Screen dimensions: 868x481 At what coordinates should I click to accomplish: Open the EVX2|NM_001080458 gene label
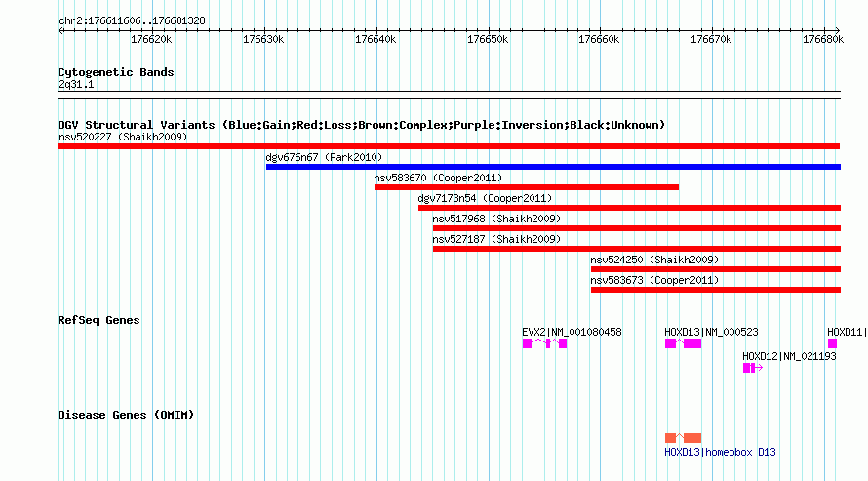tap(572, 332)
